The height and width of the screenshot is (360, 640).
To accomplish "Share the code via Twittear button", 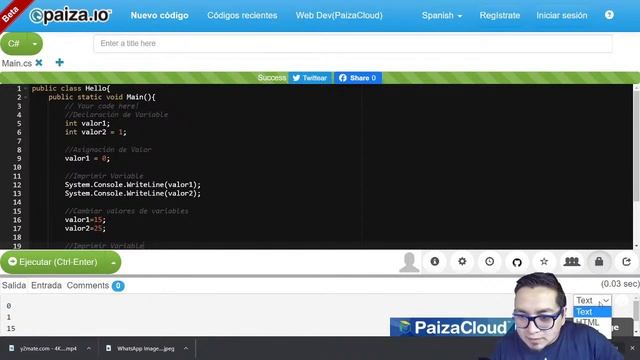I will [x=310, y=78].
